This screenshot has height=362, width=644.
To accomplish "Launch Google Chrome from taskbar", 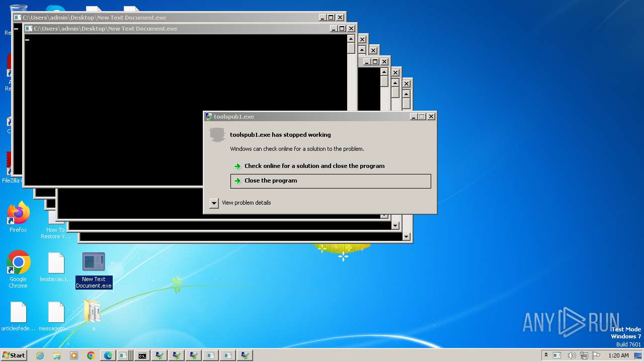I will point(91,355).
